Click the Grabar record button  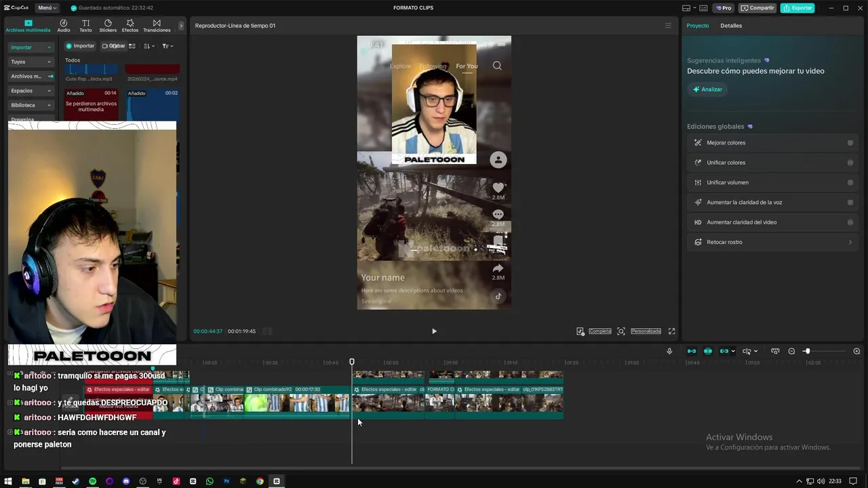pos(114,46)
